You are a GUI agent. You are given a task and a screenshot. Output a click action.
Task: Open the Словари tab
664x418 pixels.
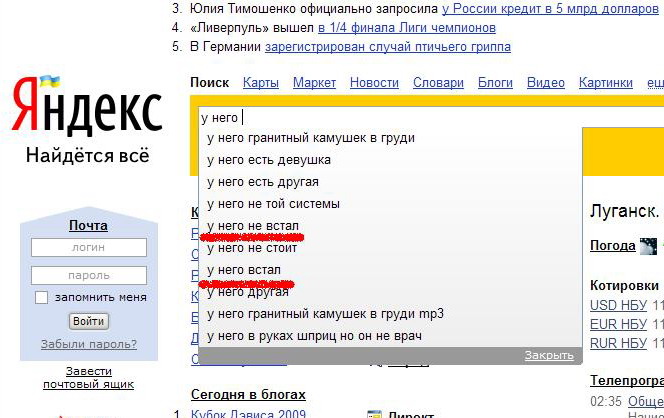pos(438,82)
